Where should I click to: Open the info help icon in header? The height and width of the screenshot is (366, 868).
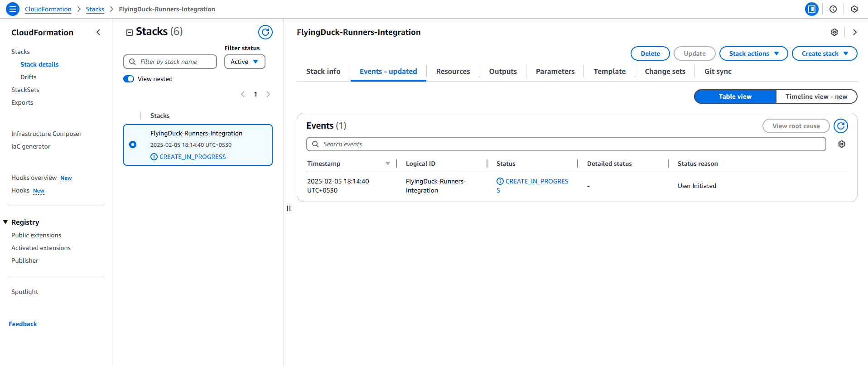point(833,9)
